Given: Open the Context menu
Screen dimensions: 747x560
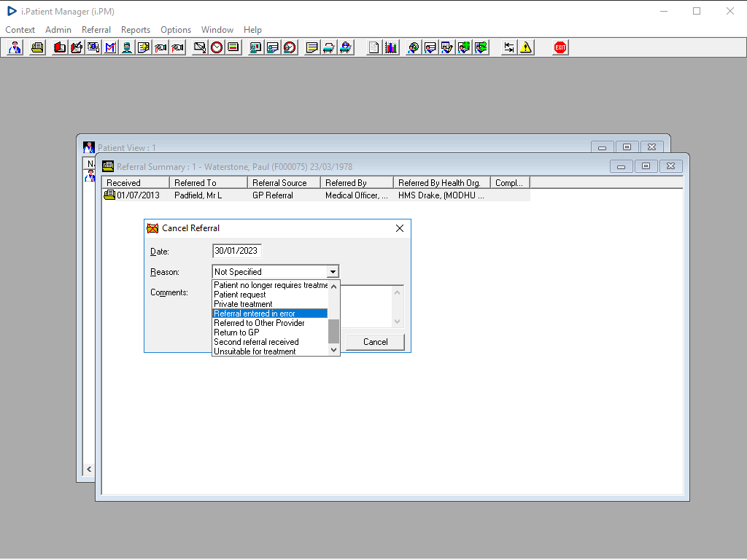Looking at the screenshot, I should pos(20,29).
